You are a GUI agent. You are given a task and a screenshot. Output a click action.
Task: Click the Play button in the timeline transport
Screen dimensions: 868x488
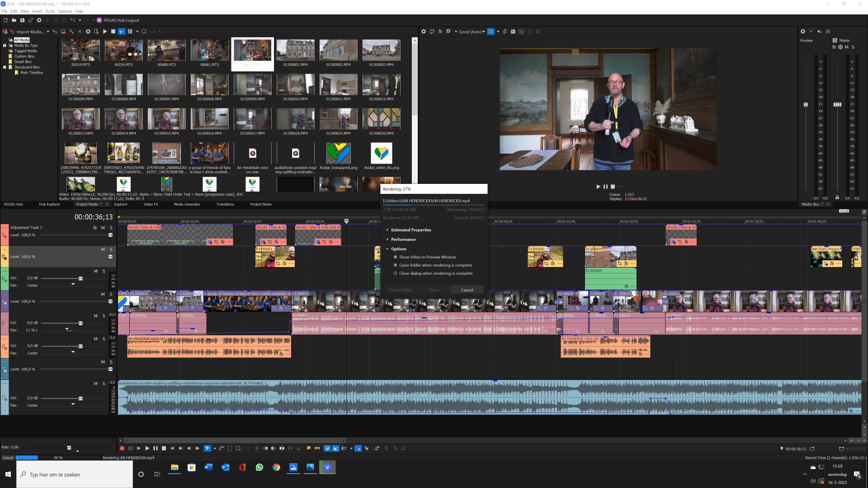click(147, 449)
